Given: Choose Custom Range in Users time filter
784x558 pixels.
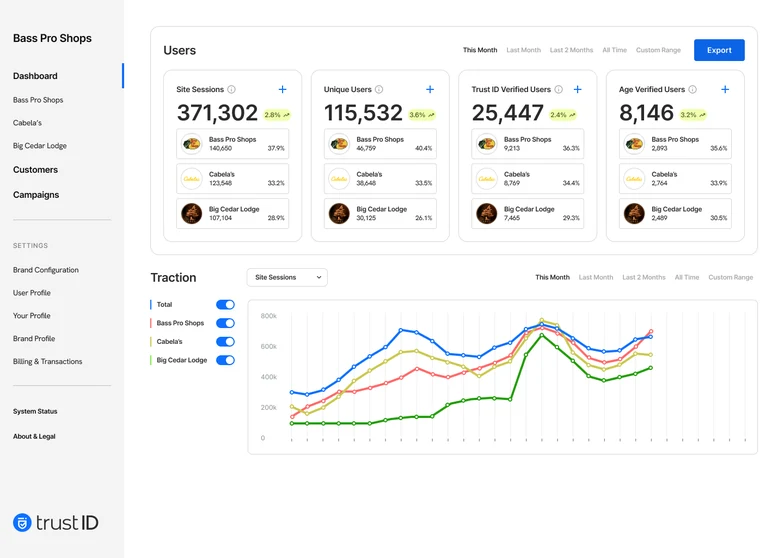Looking at the screenshot, I should (x=658, y=50).
